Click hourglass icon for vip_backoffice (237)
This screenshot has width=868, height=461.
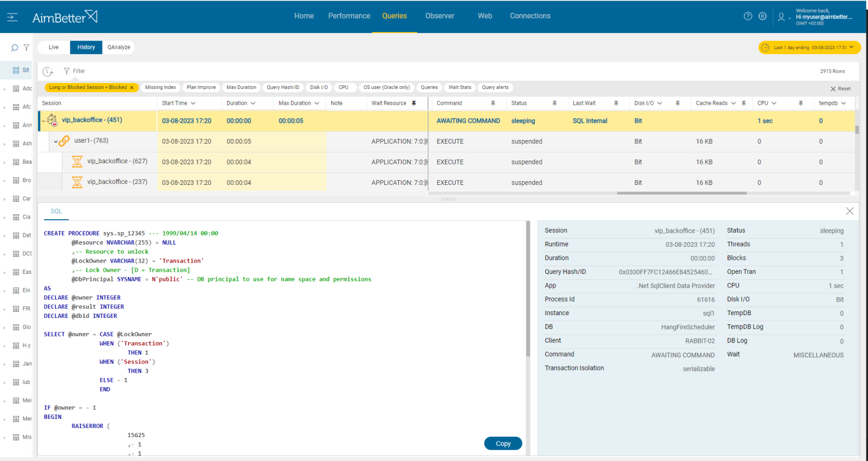click(77, 182)
